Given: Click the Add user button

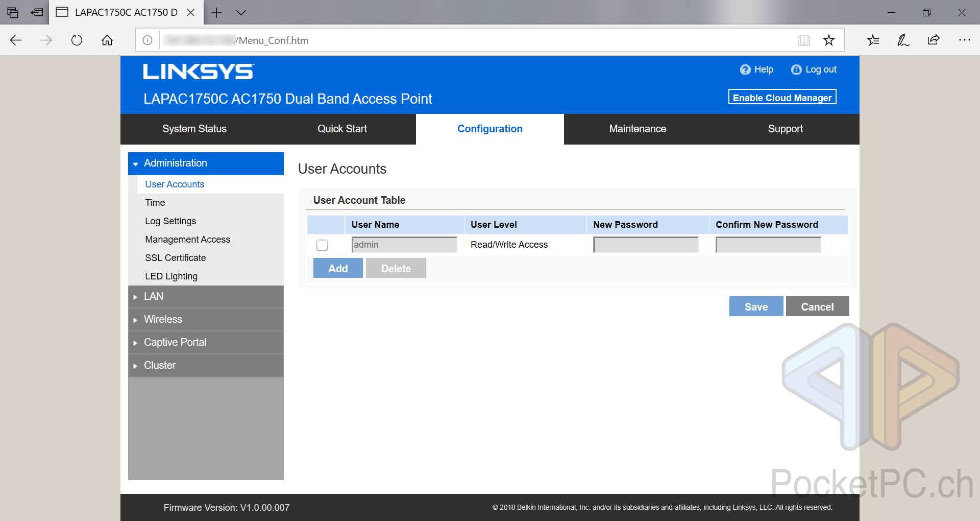Looking at the screenshot, I should tap(338, 268).
